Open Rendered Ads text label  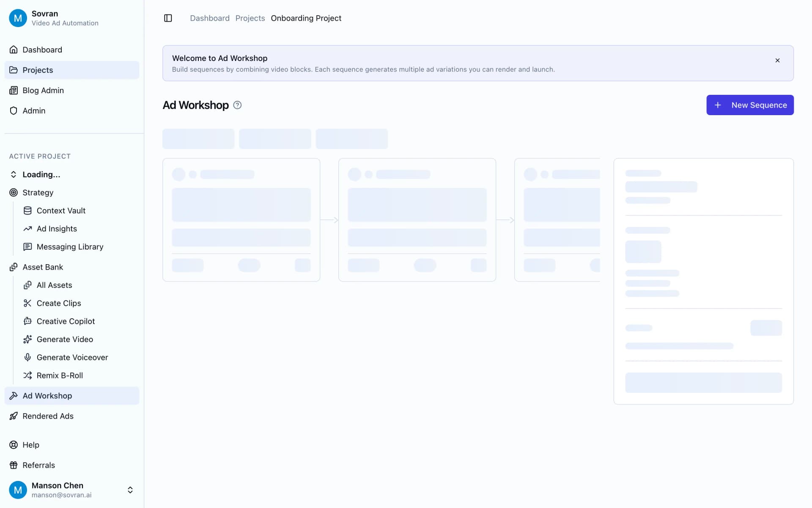tap(48, 416)
